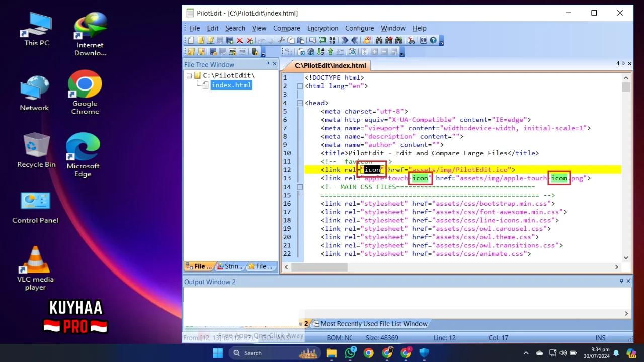This screenshot has height=362, width=644.
Task: Open help via the blue question mark icon
Action: 433,40
